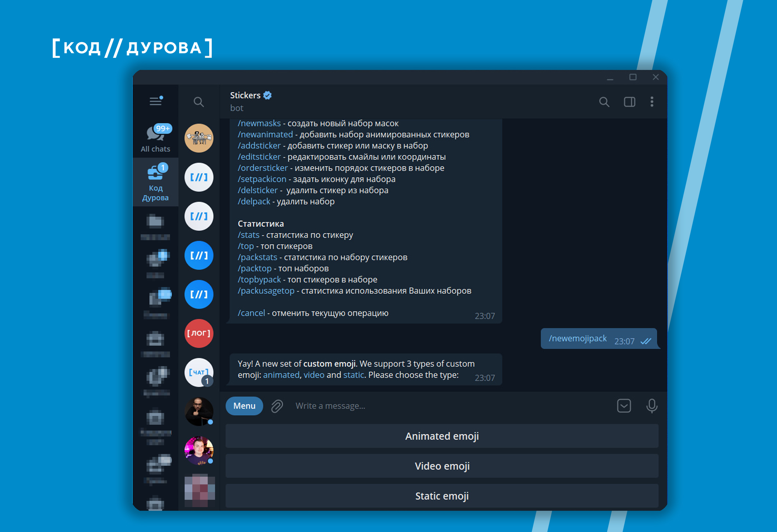Open the cartoon group avatar chat
777x532 pixels.
(199, 138)
